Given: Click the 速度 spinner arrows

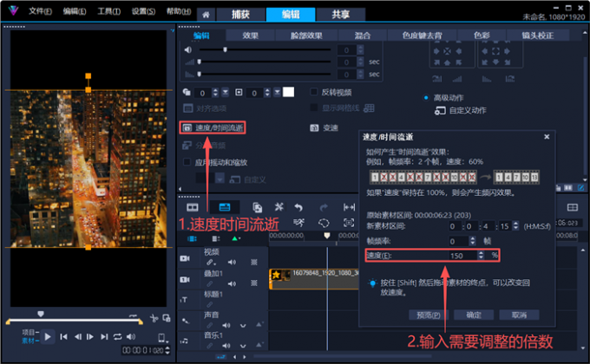Looking at the screenshot, I should (x=481, y=256).
